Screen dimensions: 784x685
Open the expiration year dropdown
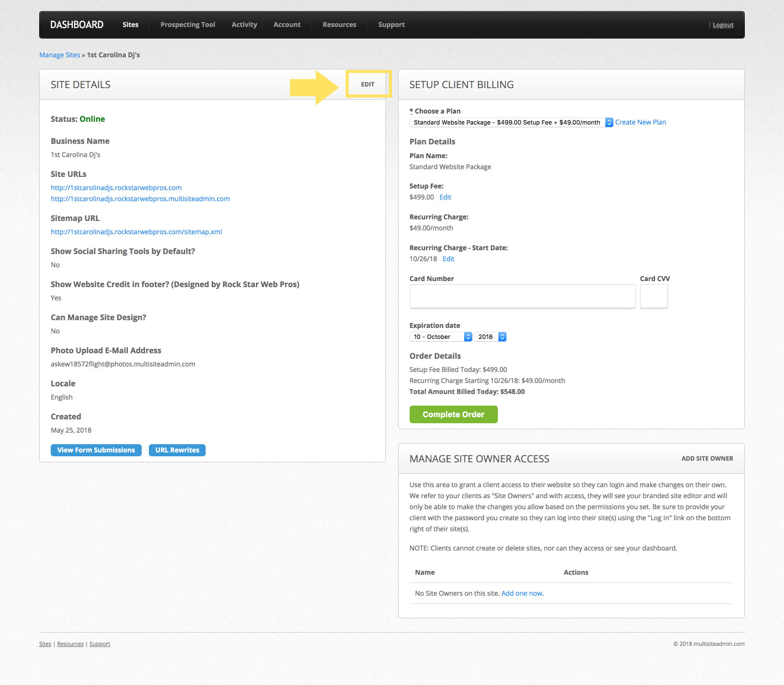(490, 337)
